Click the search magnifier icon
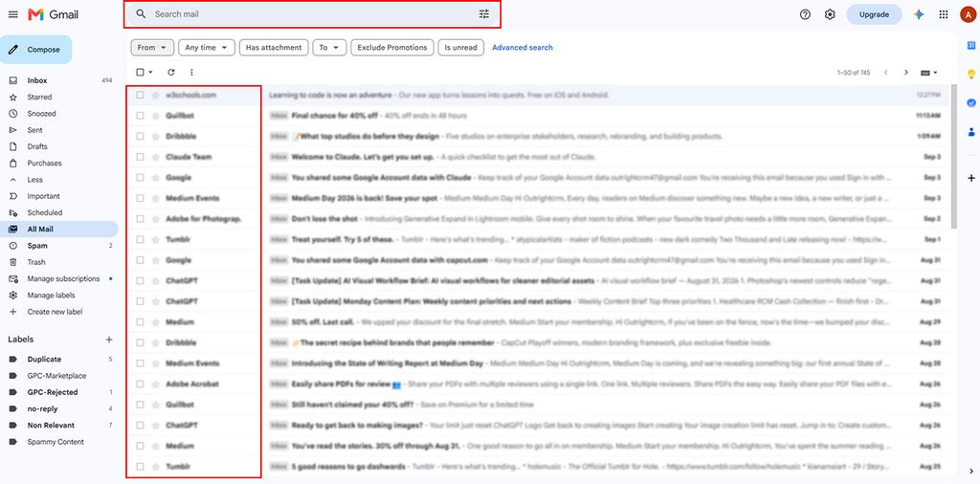The image size is (980, 484). point(142,13)
